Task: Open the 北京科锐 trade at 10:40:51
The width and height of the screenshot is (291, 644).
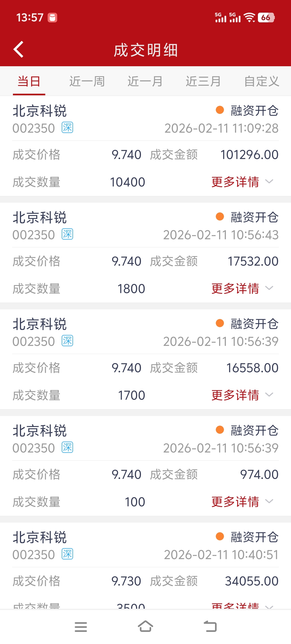Action: pos(145,566)
